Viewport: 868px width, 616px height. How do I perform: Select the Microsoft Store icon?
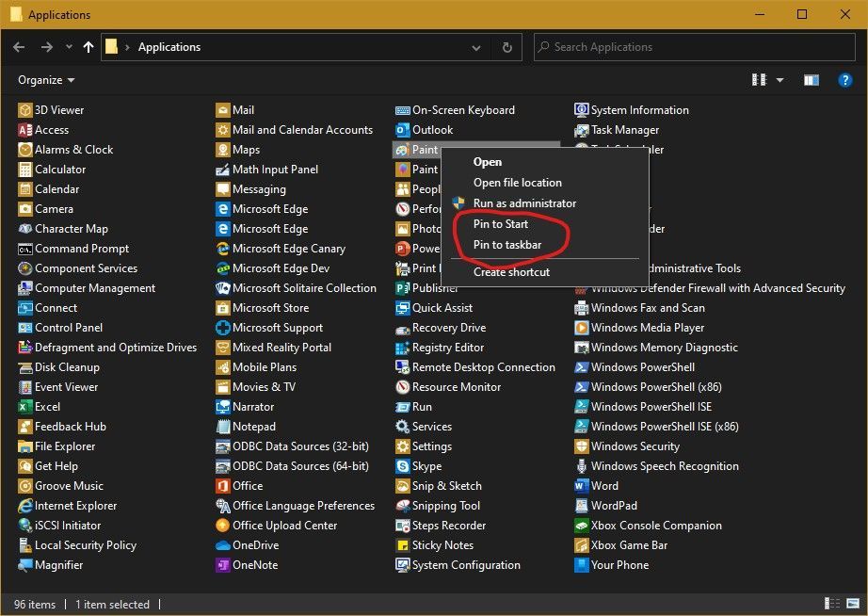click(222, 308)
